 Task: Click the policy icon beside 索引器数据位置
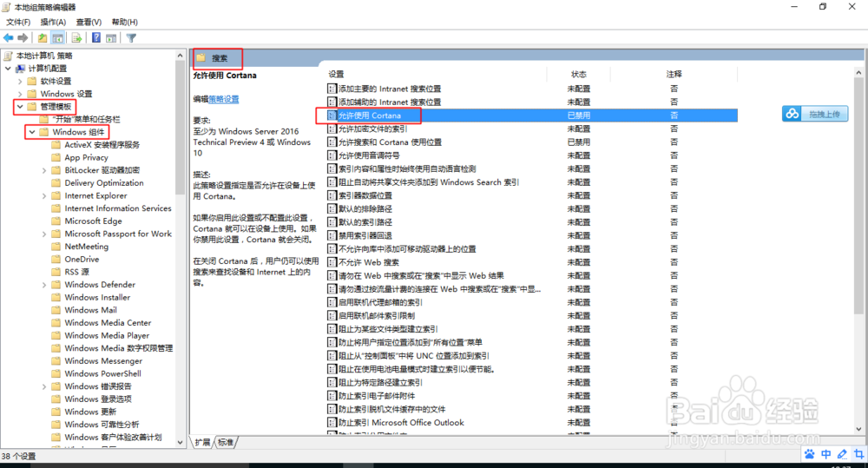pyautogui.click(x=332, y=195)
